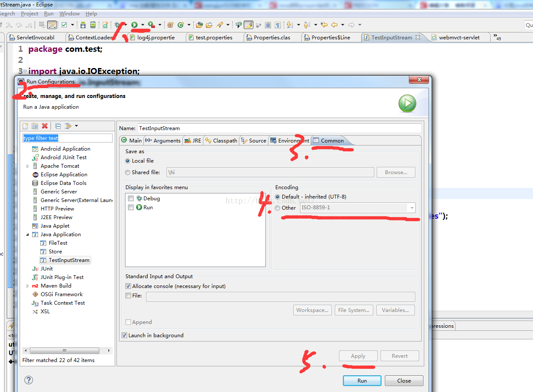
Task: Click the Name field with TestInputStream
Action: pyautogui.click(x=279, y=128)
